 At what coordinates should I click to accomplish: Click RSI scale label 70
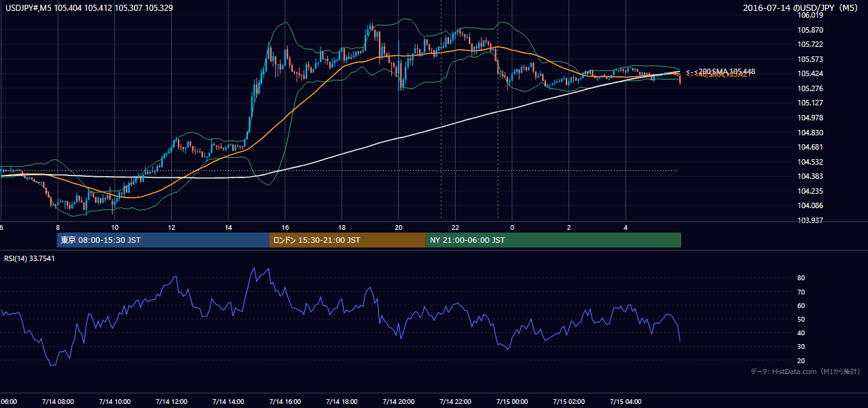click(801, 292)
